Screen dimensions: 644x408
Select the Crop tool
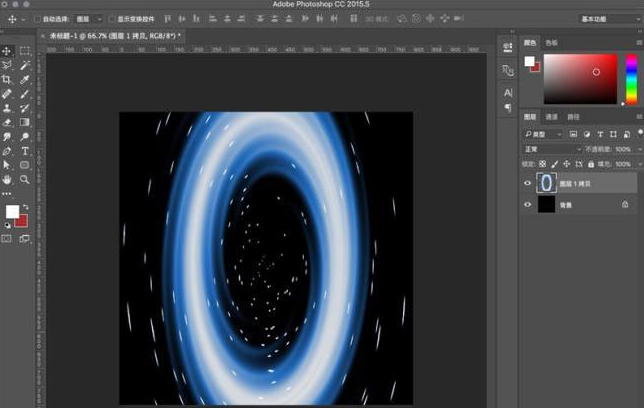pyautogui.click(x=7, y=79)
